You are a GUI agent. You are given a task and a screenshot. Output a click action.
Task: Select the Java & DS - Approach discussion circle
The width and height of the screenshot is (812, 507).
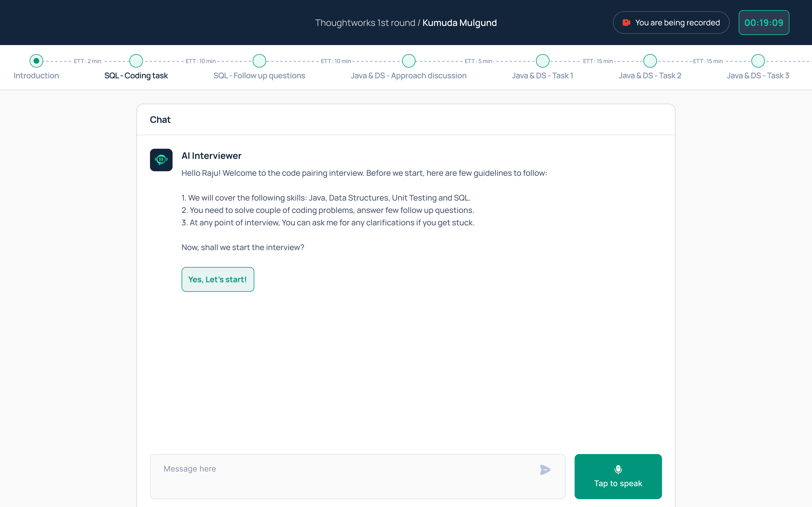coord(408,61)
